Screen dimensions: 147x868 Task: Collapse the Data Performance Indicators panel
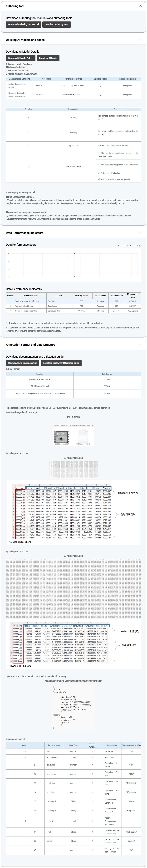[140, 233]
